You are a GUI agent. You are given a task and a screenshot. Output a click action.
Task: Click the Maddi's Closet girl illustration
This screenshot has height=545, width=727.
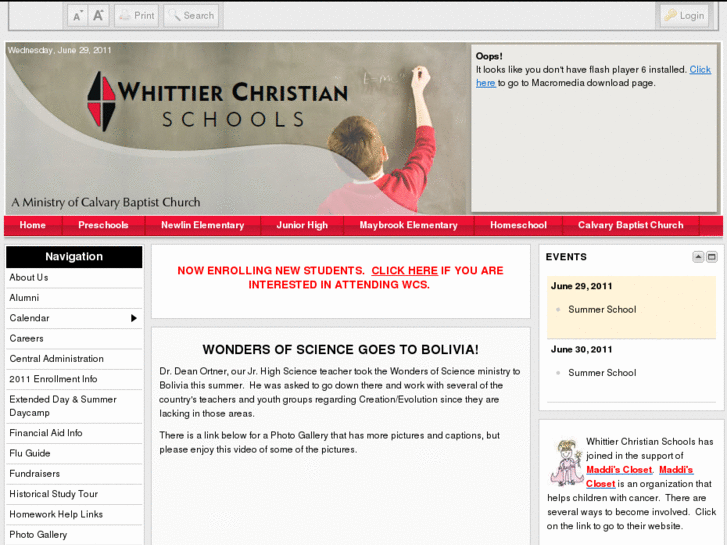click(x=566, y=462)
